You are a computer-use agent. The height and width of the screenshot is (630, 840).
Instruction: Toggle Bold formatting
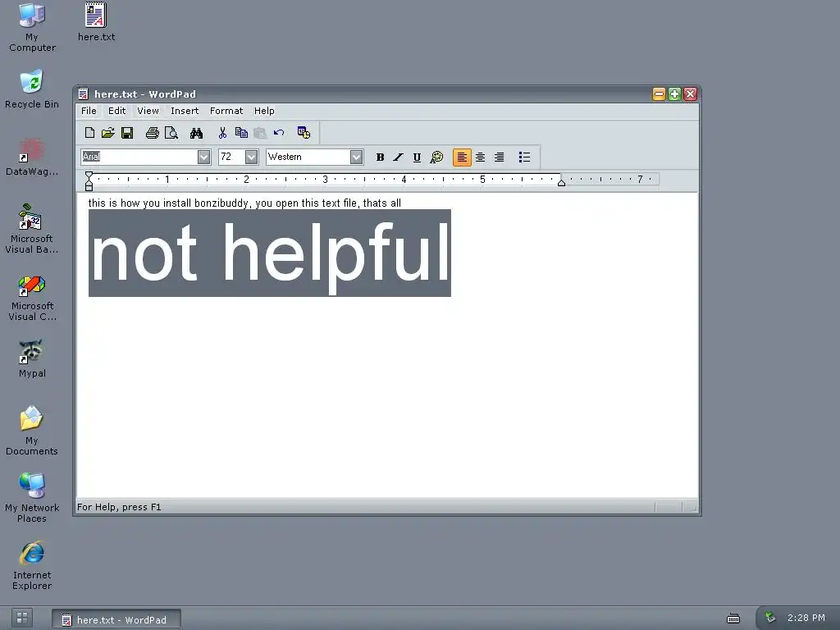[380, 157]
